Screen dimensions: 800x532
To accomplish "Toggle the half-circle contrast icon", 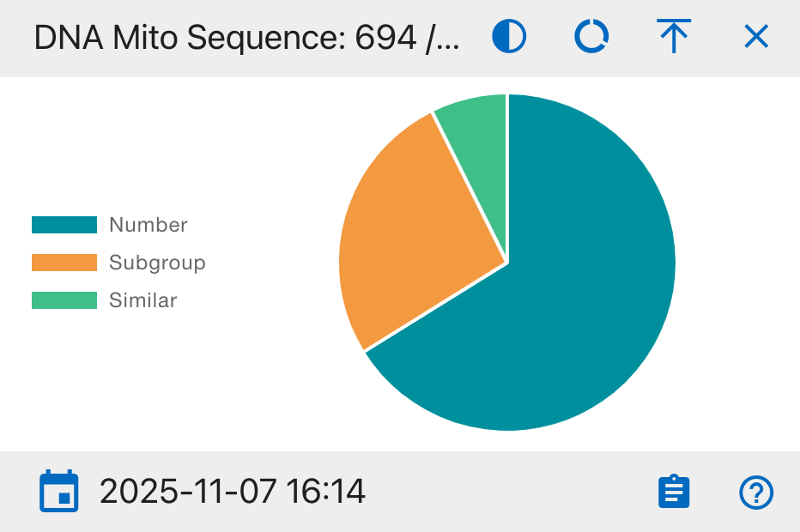I will pyautogui.click(x=509, y=36).
